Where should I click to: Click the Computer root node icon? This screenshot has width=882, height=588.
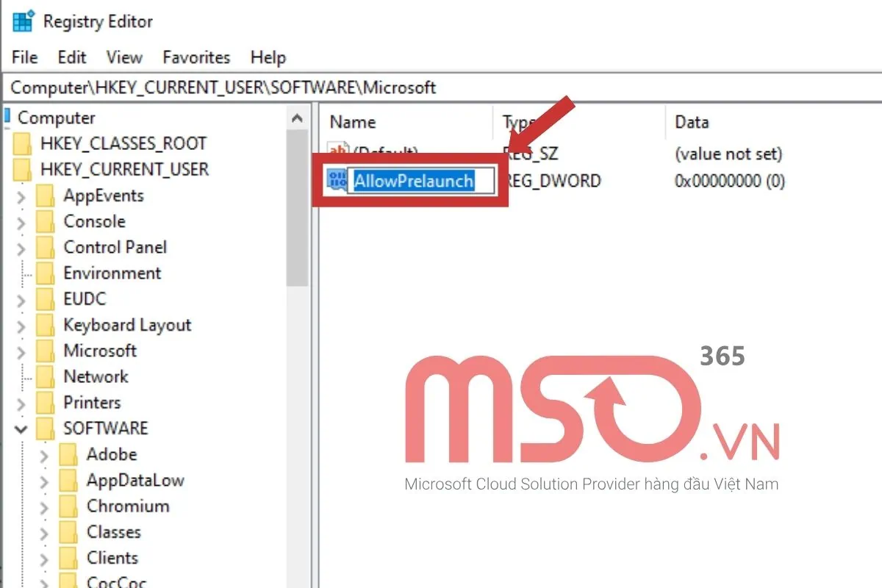tap(7, 118)
